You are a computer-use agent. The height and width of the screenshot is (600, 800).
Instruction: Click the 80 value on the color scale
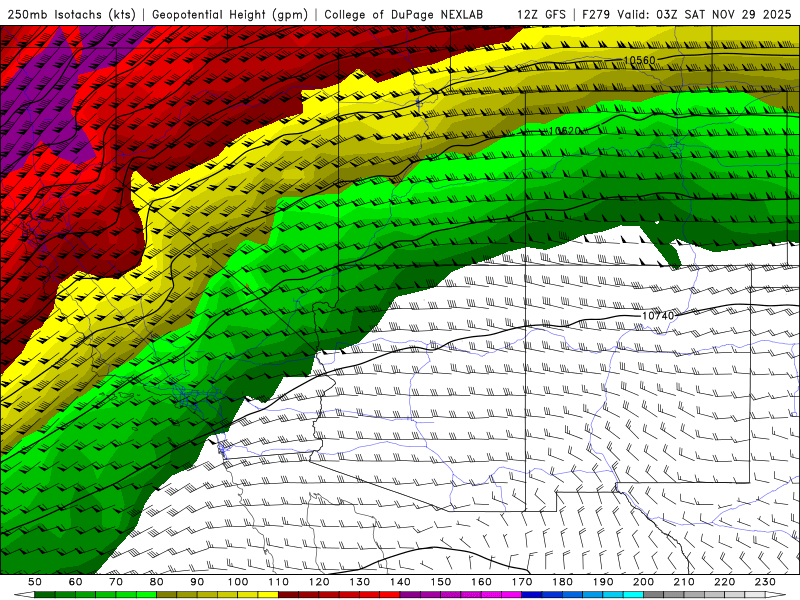[157, 582]
